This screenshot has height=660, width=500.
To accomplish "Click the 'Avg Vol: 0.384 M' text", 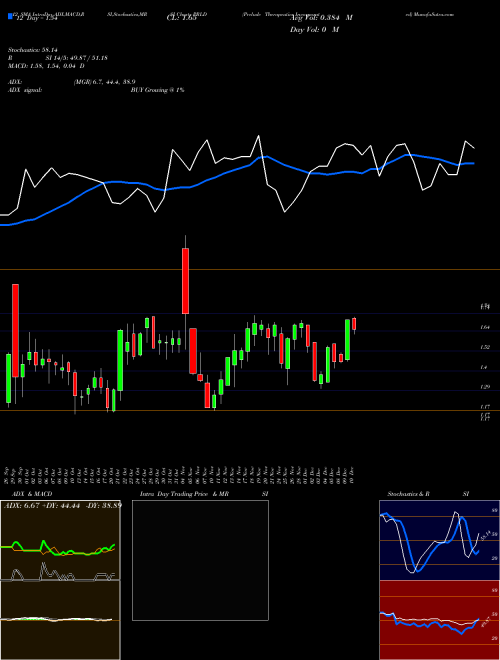I will (322, 18).
